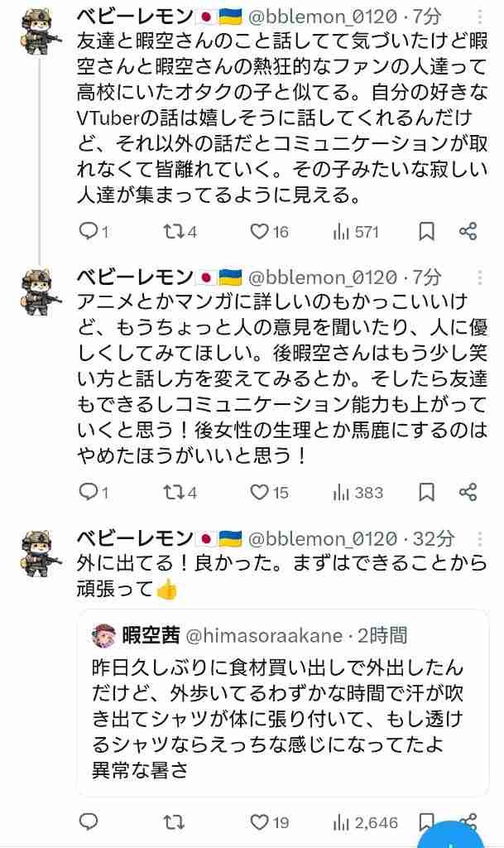Image resolution: width=504 pixels, height=848 pixels.
Task: Share the first tweet with 571 views
Action: [x=468, y=232]
